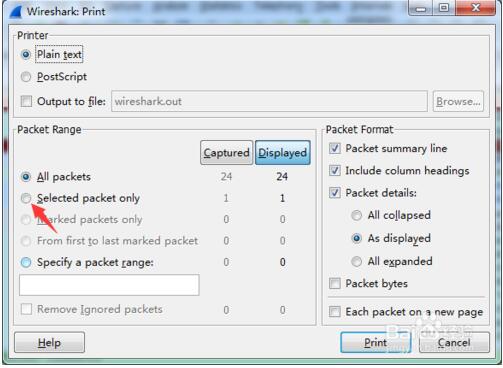Uncheck Include column headings checkbox
Screen dimensions: 503x368
tap(335, 171)
